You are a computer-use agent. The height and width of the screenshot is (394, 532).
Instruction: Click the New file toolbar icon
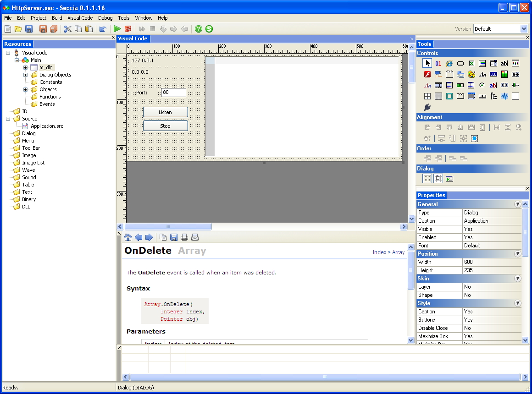tap(8, 29)
